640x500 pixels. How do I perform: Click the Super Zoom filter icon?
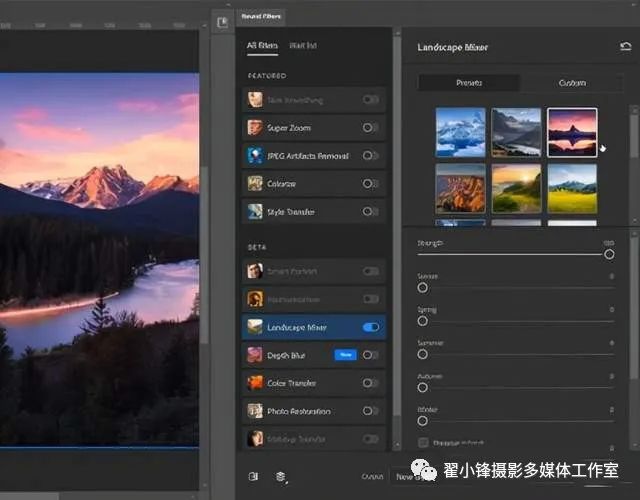pos(256,128)
